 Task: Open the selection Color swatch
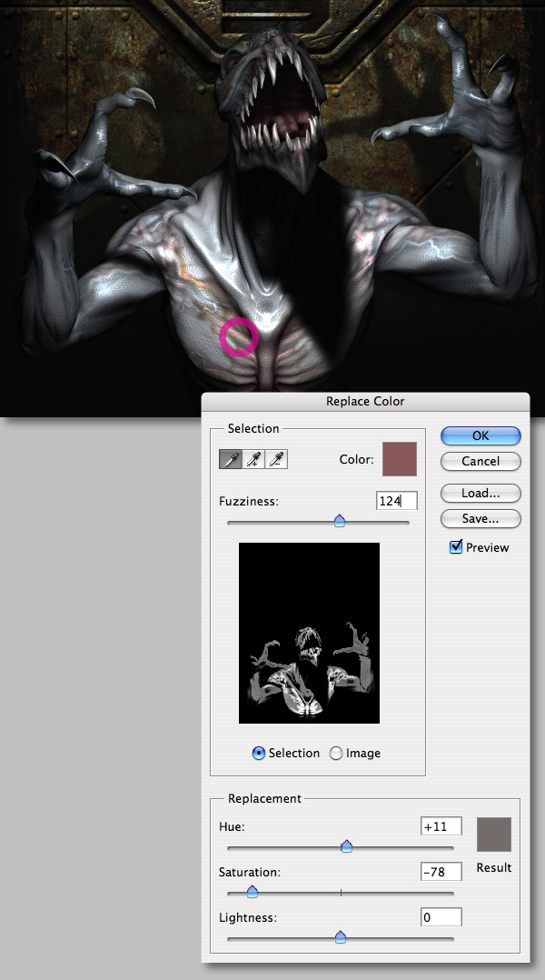click(400, 459)
